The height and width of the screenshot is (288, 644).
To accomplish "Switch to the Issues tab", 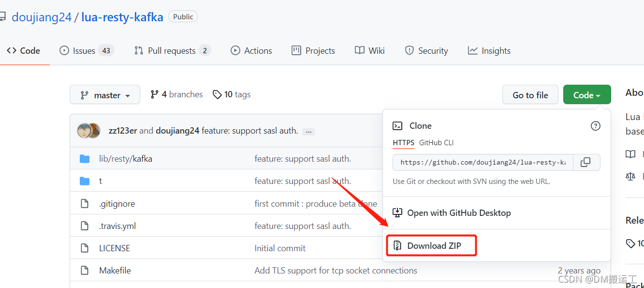I will click(x=86, y=51).
